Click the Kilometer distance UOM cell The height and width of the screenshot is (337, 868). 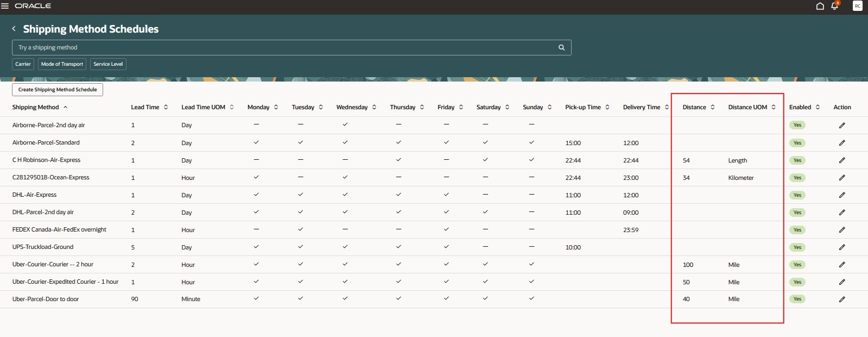click(x=741, y=178)
